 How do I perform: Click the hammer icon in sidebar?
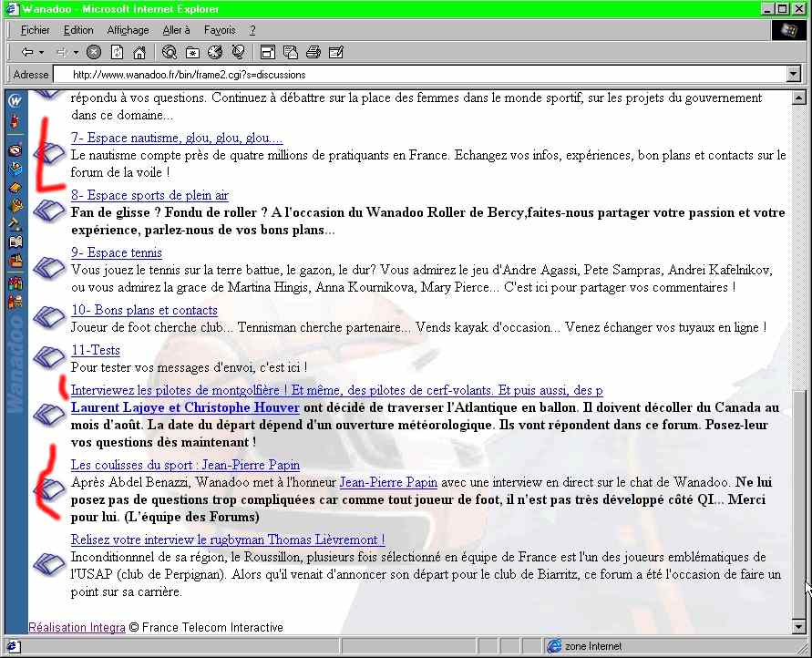pyautogui.click(x=15, y=223)
